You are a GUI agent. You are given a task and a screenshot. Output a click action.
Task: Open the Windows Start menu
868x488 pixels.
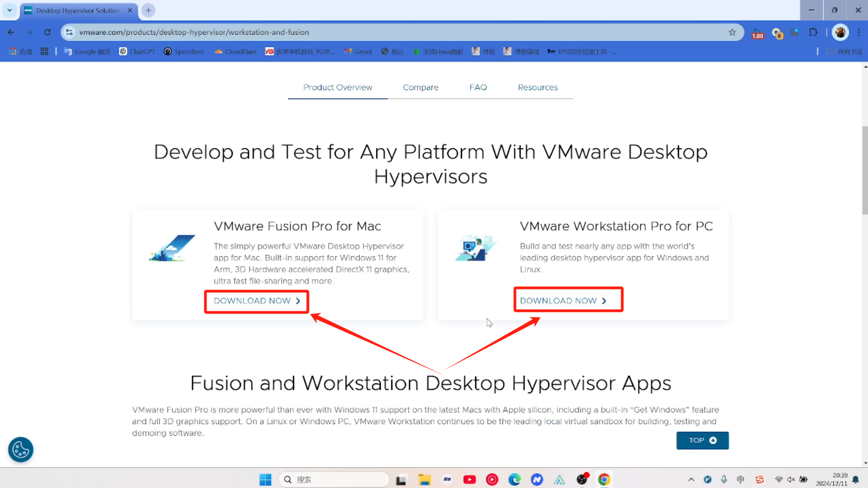point(265,479)
